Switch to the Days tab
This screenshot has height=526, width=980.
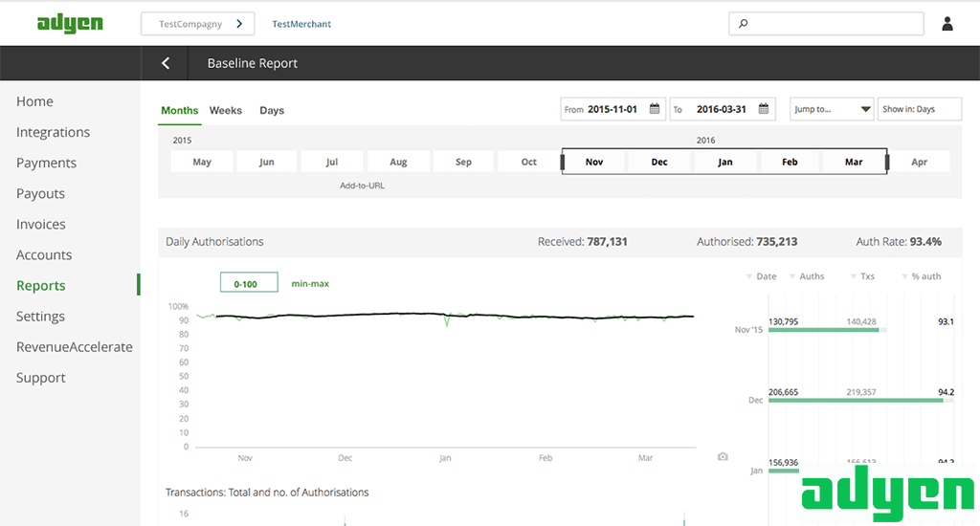pyautogui.click(x=272, y=110)
